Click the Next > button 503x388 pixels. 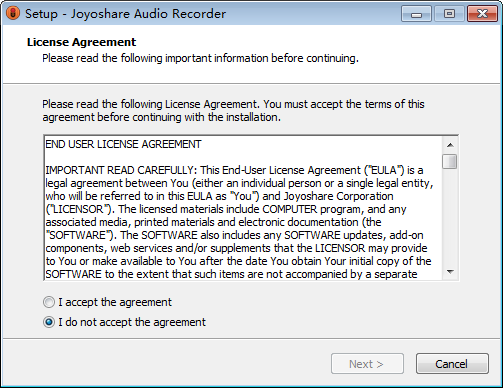click(x=367, y=364)
